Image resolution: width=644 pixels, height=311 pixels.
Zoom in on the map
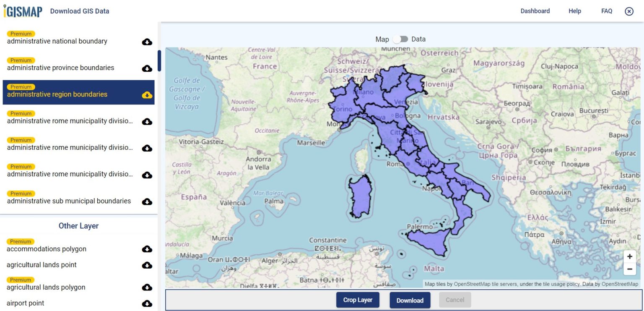tap(630, 256)
